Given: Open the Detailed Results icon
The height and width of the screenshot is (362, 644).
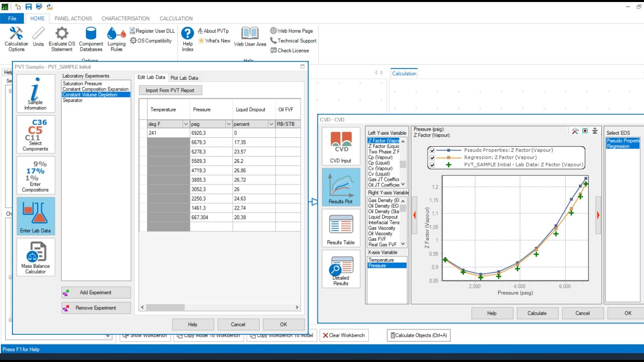Looking at the screenshot, I should (341, 269).
